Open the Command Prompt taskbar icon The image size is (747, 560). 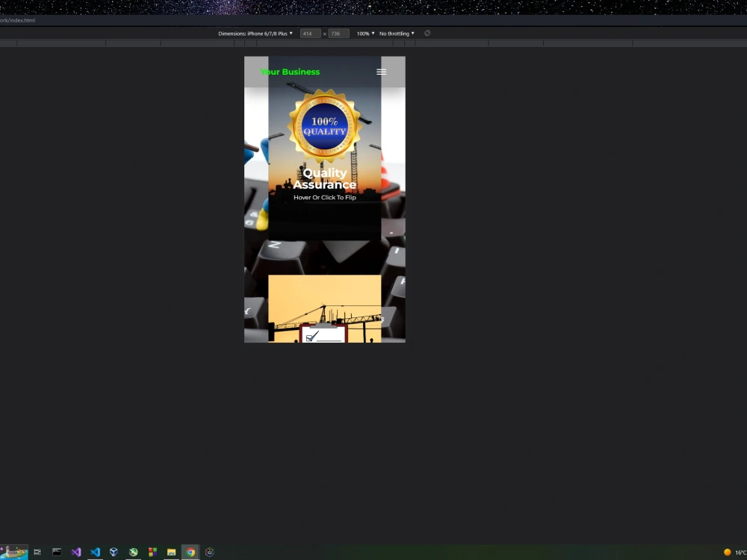click(x=57, y=552)
